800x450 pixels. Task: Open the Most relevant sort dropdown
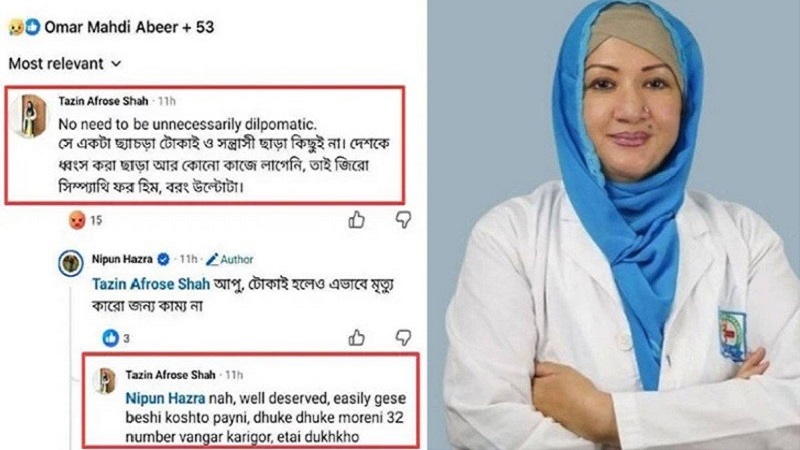click(65, 64)
